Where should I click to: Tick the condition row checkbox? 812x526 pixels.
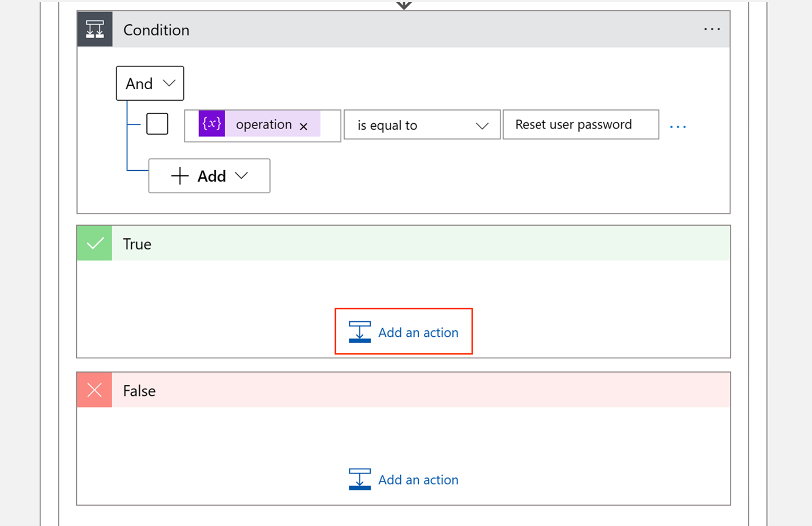[157, 124]
